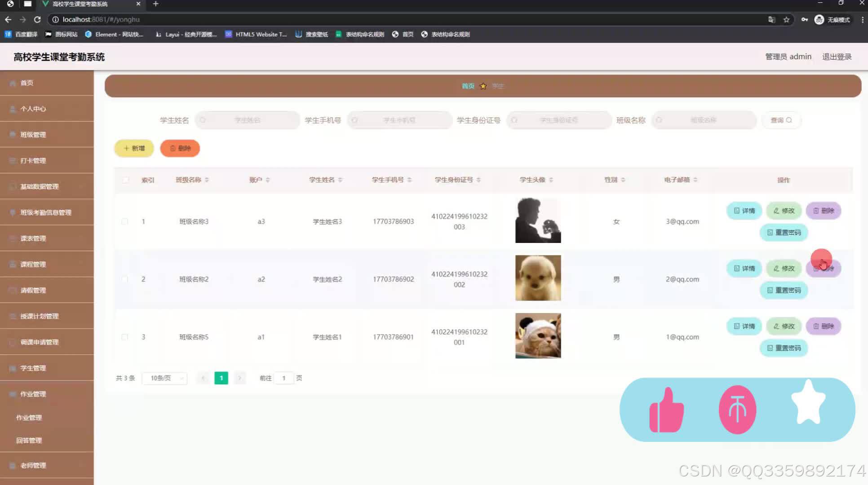The width and height of the screenshot is (868, 485).
Task: Click the browser translate icon in address bar
Action: pyautogui.click(x=771, y=20)
